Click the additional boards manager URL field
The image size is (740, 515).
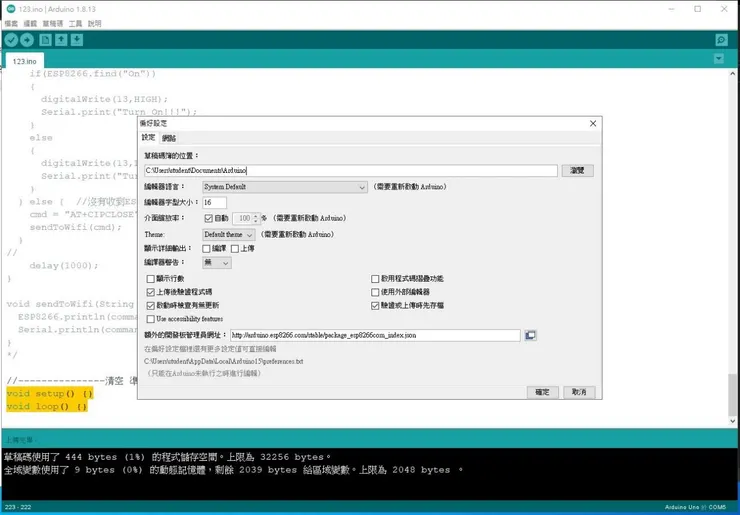click(x=375, y=336)
